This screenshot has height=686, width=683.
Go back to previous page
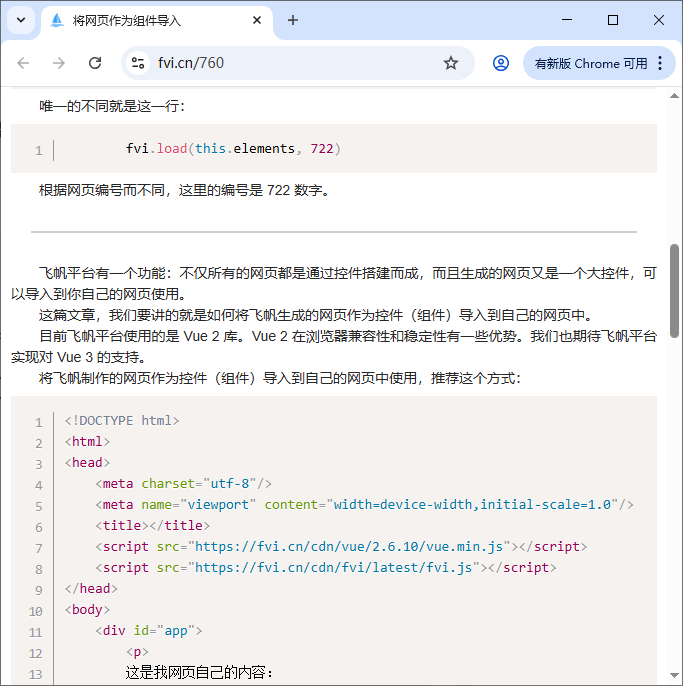[x=23, y=63]
